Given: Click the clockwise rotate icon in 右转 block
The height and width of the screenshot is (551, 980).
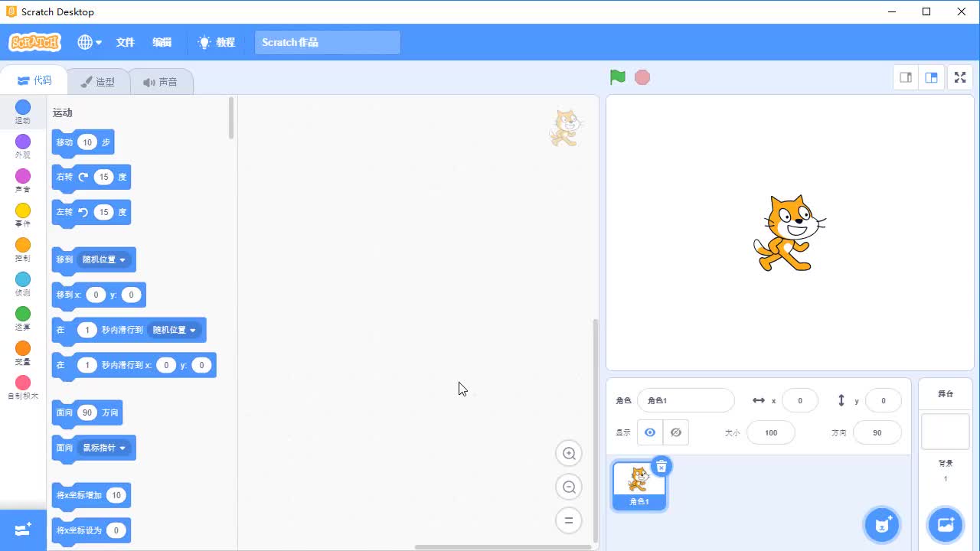Looking at the screenshot, I should (83, 177).
